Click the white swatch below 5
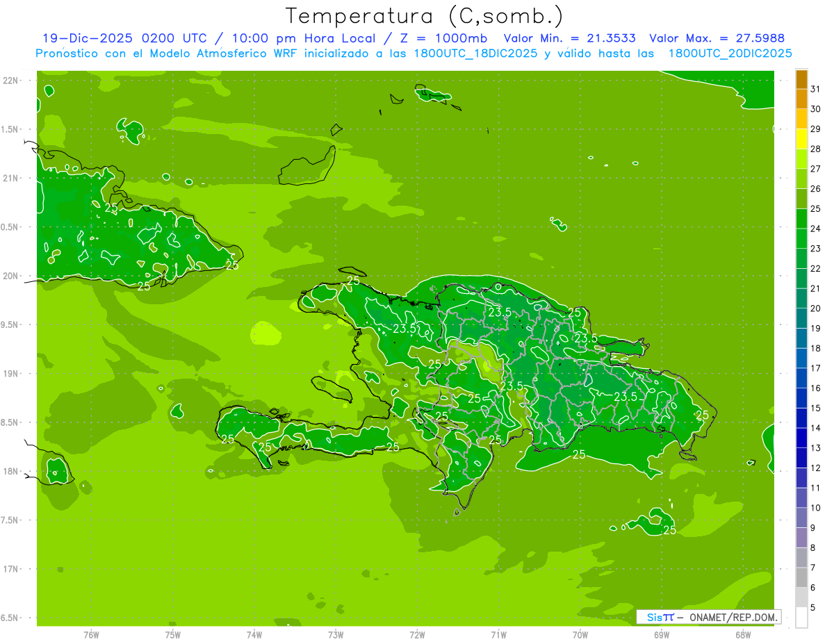Screen dimensions: 834x644 click(801, 618)
